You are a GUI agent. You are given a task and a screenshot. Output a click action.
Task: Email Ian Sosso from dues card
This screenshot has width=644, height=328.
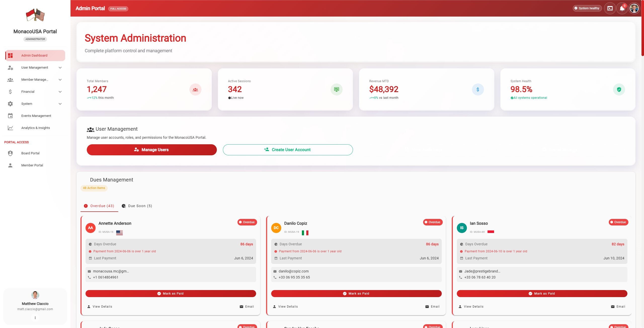[x=618, y=307]
